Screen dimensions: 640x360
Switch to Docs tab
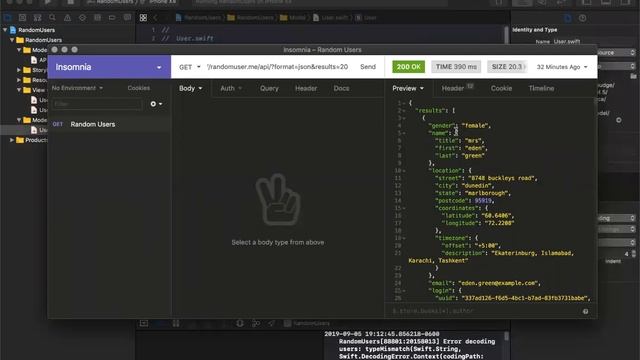(x=341, y=89)
